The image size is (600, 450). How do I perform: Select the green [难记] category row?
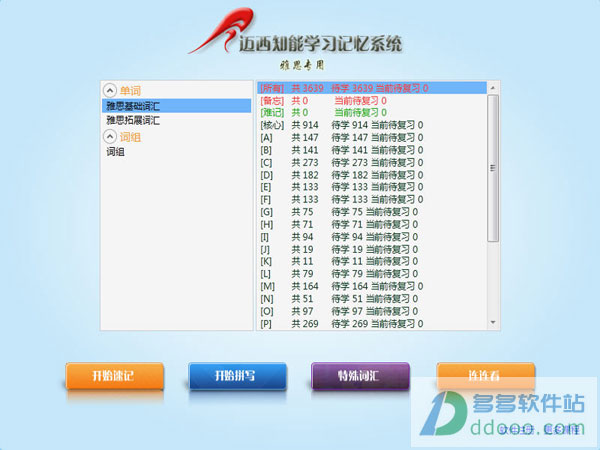coord(340,113)
